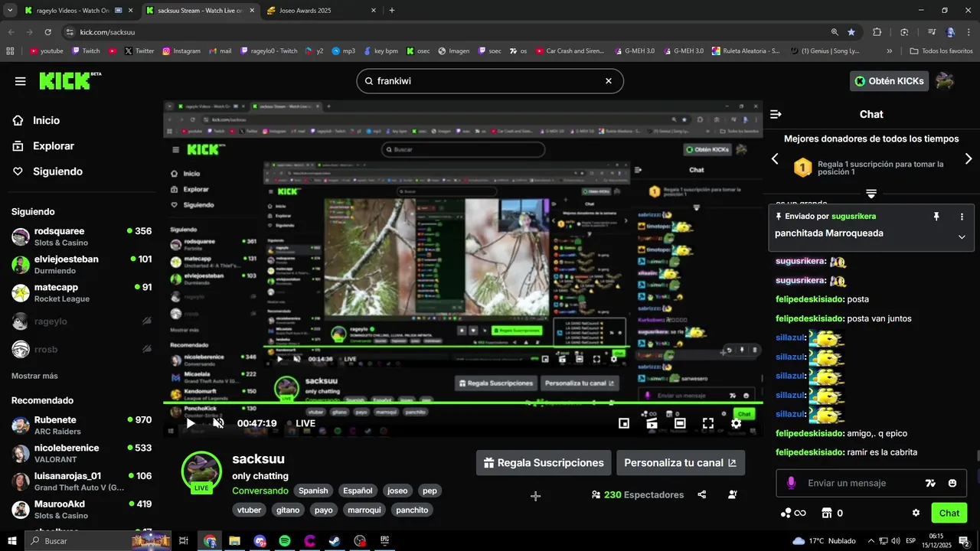
Task: Open the channel shop icon
Action: (832, 513)
